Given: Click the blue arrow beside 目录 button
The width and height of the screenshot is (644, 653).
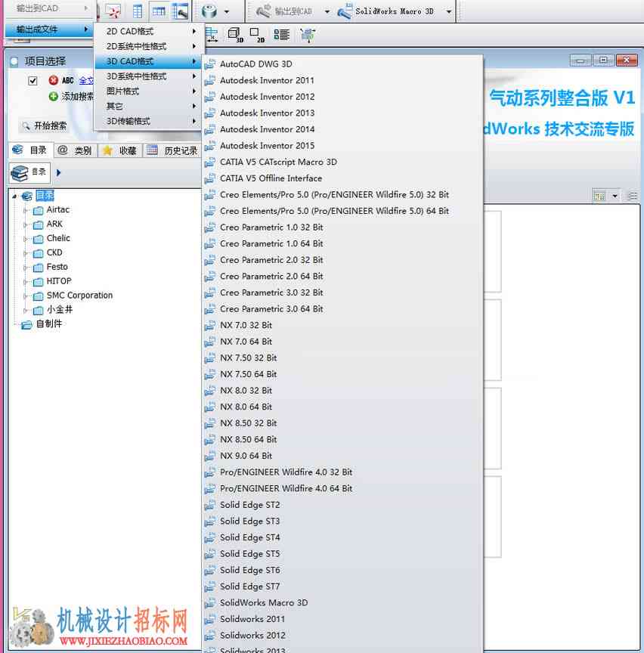Looking at the screenshot, I should coord(58,172).
